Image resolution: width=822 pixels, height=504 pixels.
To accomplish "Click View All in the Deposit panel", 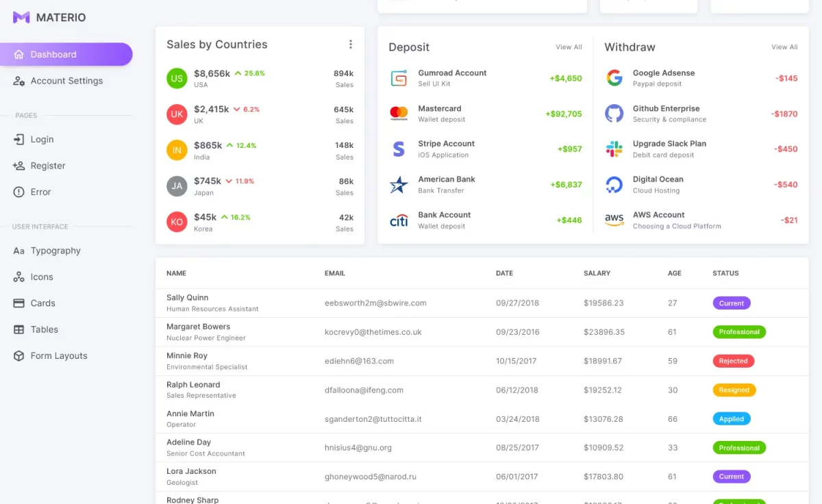I will [x=569, y=47].
